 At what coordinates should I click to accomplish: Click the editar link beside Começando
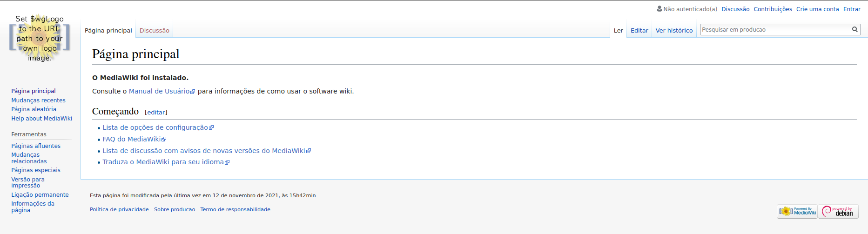tap(156, 112)
